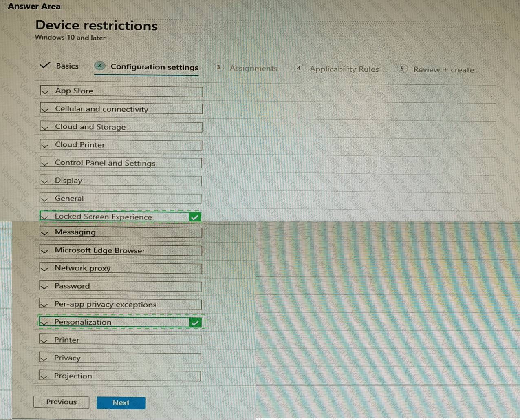The width and height of the screenshot is (520, 420).
Task: Click the chevron beside Network proxy
Action: click(45, 269)
